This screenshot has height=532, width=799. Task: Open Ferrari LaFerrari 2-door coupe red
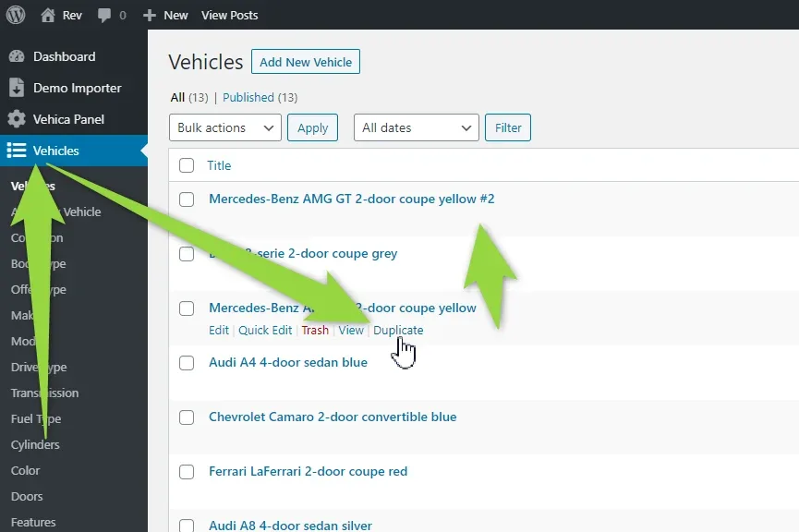click(309, 471)
